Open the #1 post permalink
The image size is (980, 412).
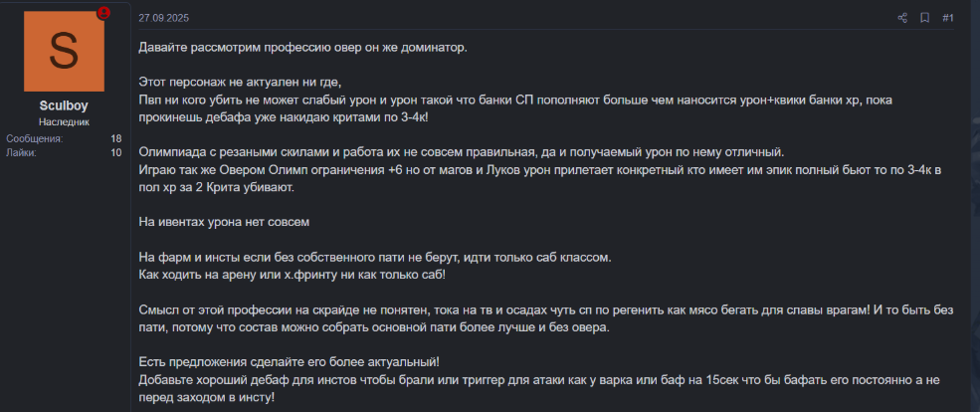coord(947,18)
